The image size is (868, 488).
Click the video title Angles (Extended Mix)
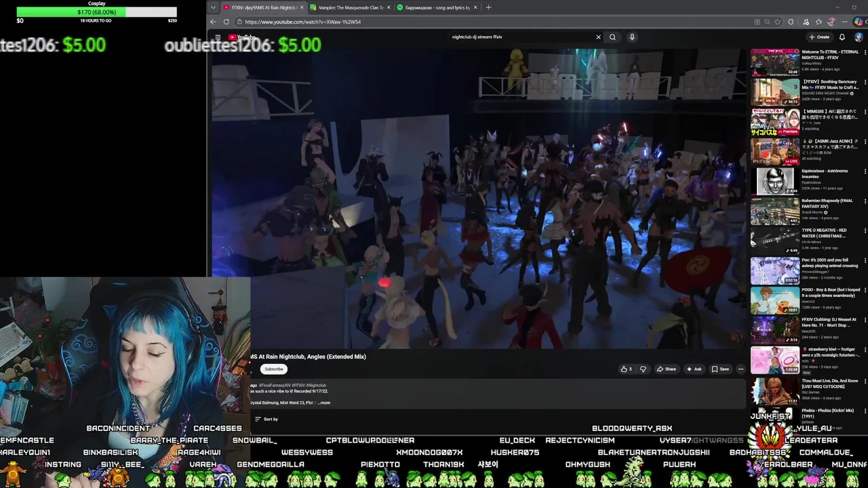tap(308, 357)
